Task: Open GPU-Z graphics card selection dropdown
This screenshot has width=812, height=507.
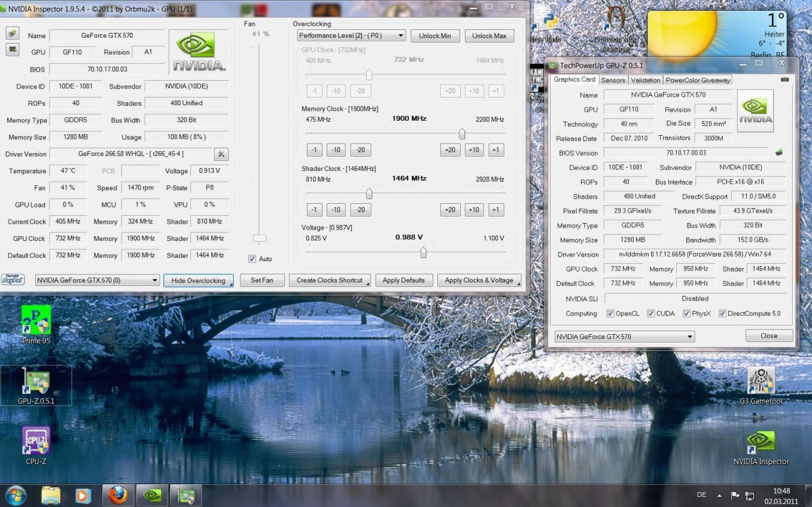Action: pos(625,337)
